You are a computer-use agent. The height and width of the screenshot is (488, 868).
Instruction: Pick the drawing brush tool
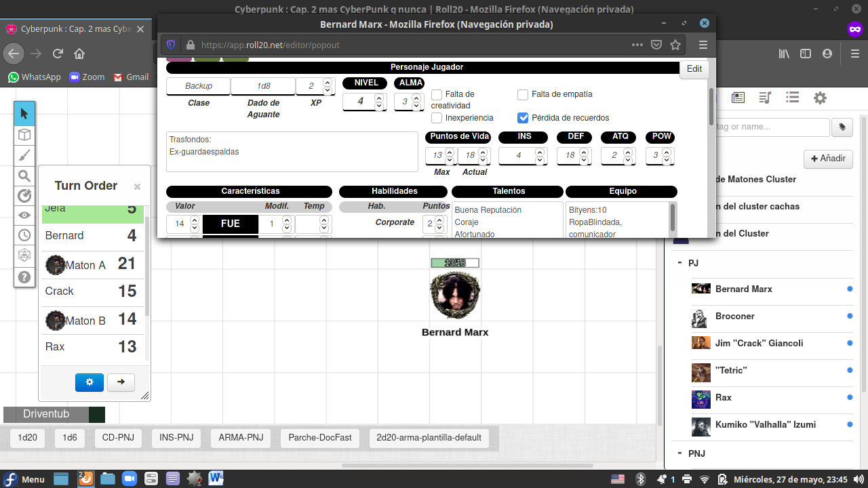click(24, 154)
